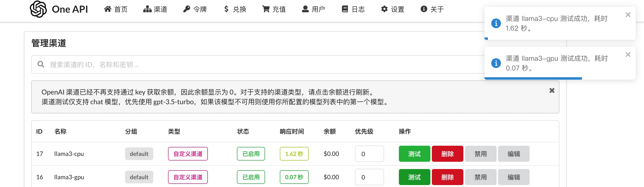The width and height of the screenshot is (644, 187).
Task: Dismiss the llama3-cpu test success notification
Action: coord(628,15)
